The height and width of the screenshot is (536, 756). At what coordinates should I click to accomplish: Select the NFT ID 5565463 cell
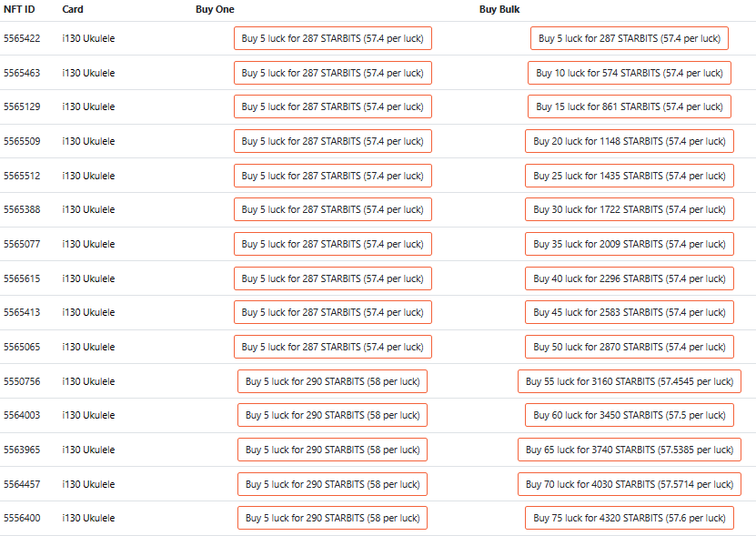[22, 73]
